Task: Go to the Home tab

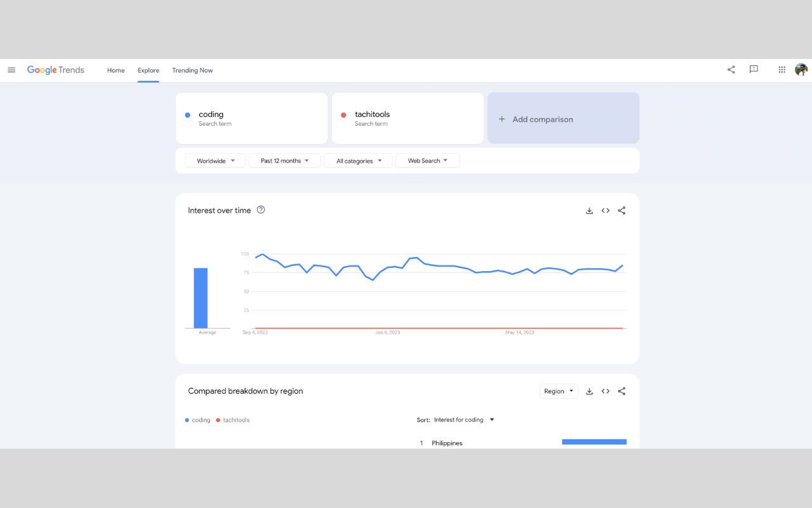Action: pyautogui.click(x=115, y=70)
